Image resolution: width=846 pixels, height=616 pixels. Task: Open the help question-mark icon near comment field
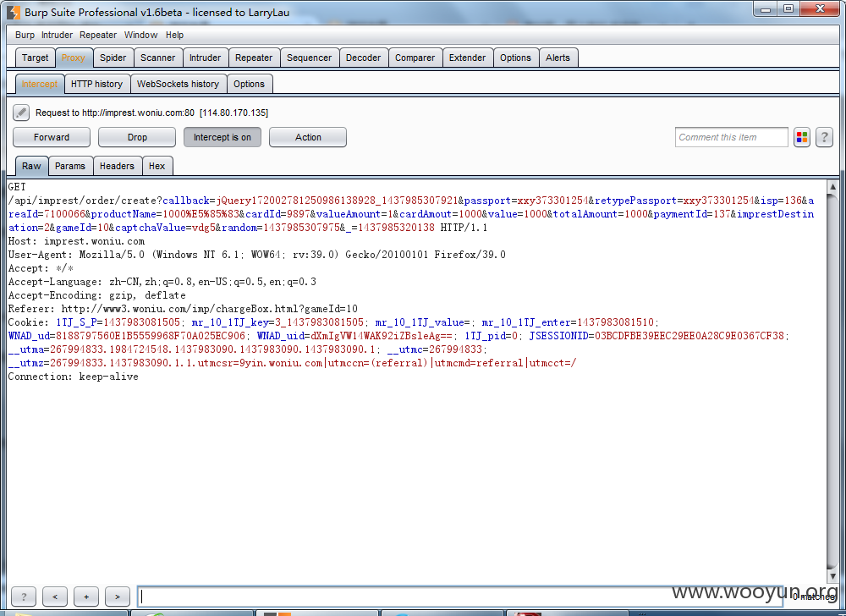coord(824,138)
